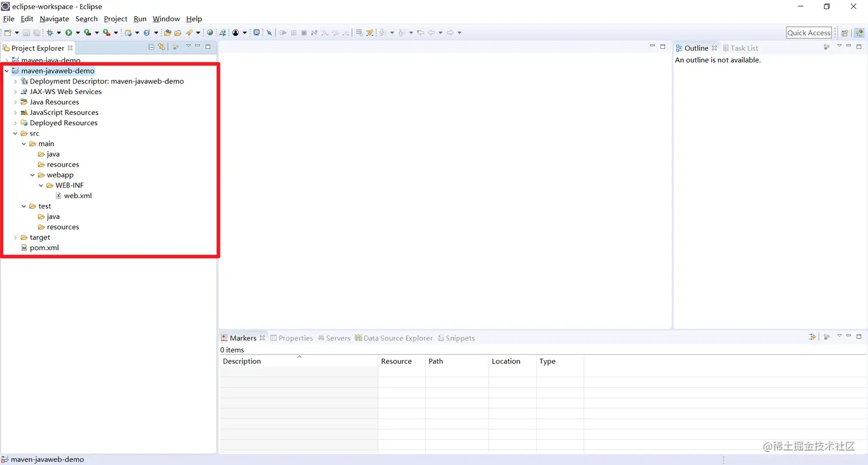
Task: Open the Project Explorer View Menu triangle
Action: click(x=188, y=46)
